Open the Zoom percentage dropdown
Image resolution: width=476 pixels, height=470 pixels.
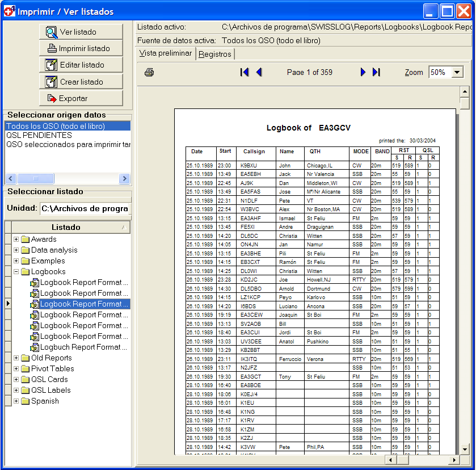click(x=457, y=73)
